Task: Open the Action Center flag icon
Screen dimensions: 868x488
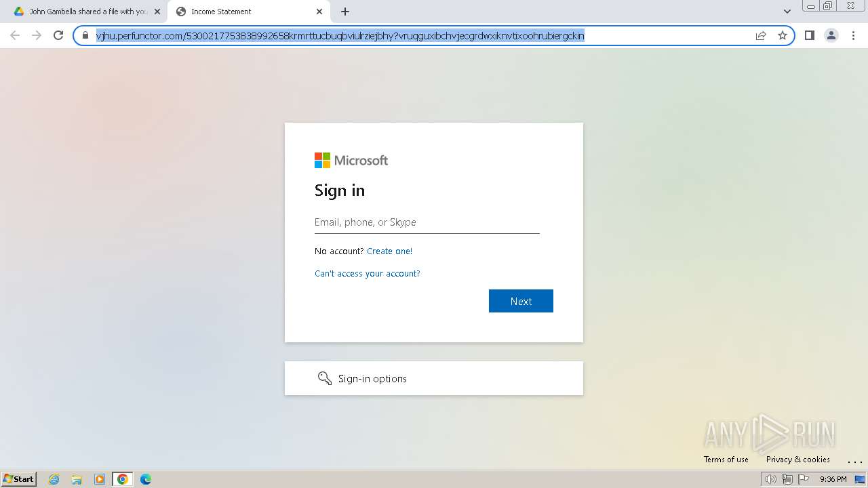Action: pyautogui.click(x=804, y=479)
